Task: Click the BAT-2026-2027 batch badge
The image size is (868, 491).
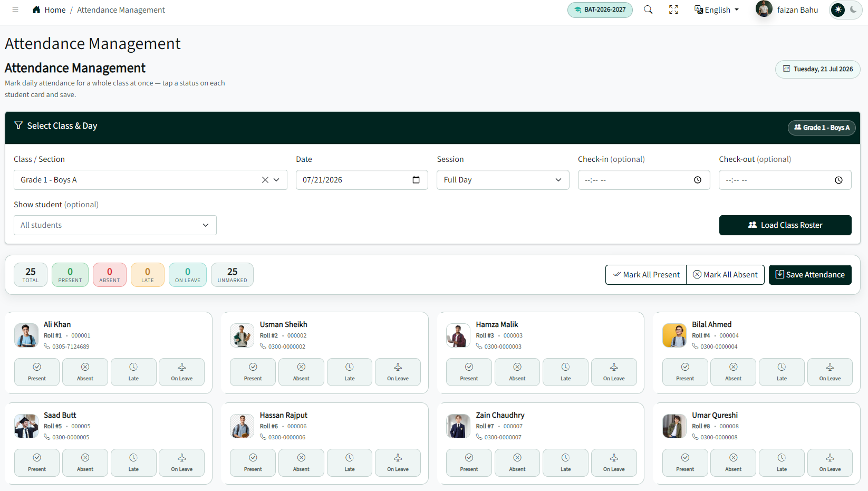Action: coord(600,9)
